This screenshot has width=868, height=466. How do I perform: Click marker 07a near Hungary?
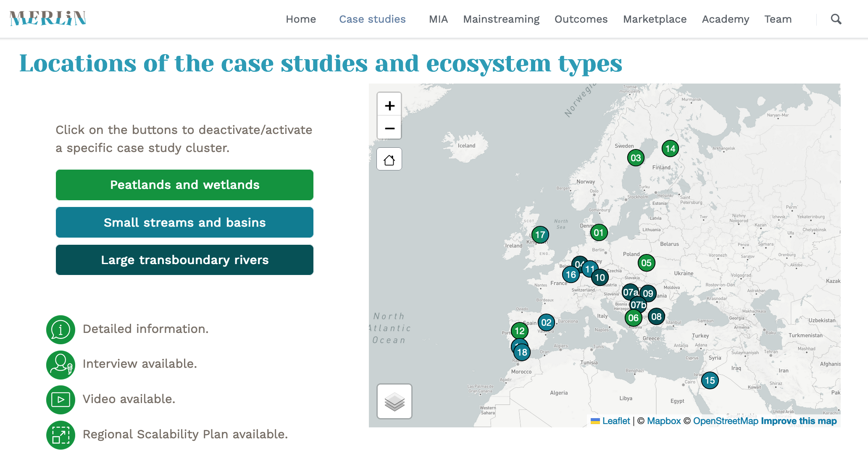coord(630,292)
